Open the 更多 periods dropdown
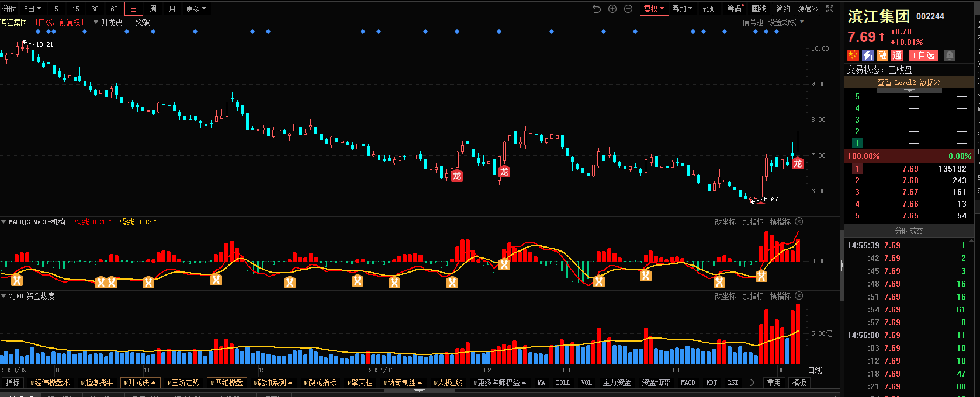 pos(196,9)
